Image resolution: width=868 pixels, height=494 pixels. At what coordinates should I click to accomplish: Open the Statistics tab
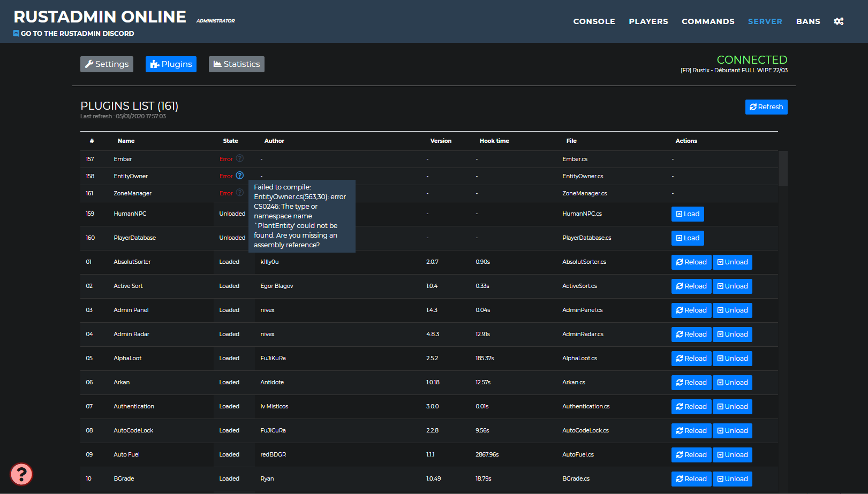(x=237, y=64)
